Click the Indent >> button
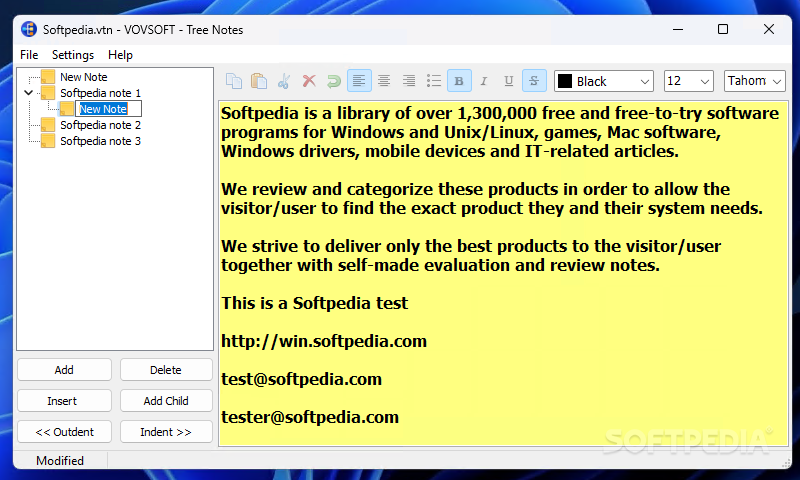Image resolution: width=800 pixels, height=480 pixels. point(166,432)
